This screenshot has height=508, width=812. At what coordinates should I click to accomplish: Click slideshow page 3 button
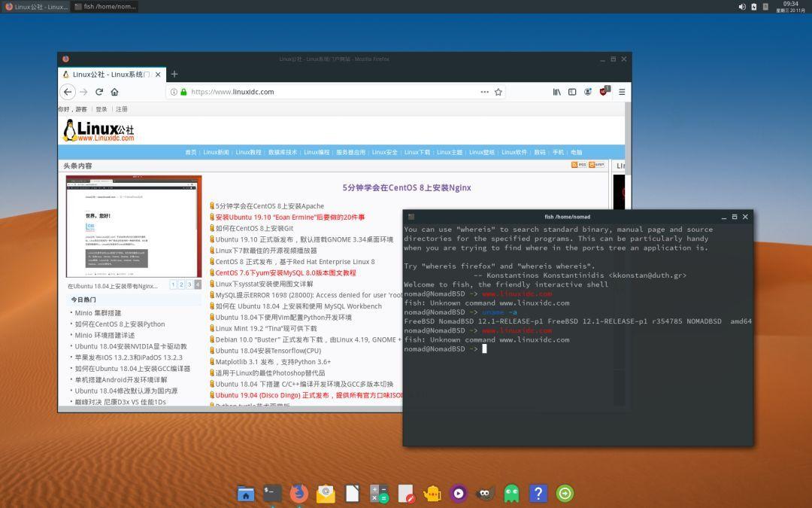tap(189, 284)
